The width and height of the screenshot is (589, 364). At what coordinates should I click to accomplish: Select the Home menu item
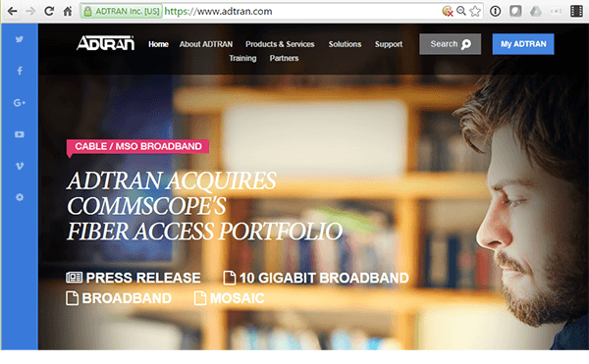(x=158, y=44)
